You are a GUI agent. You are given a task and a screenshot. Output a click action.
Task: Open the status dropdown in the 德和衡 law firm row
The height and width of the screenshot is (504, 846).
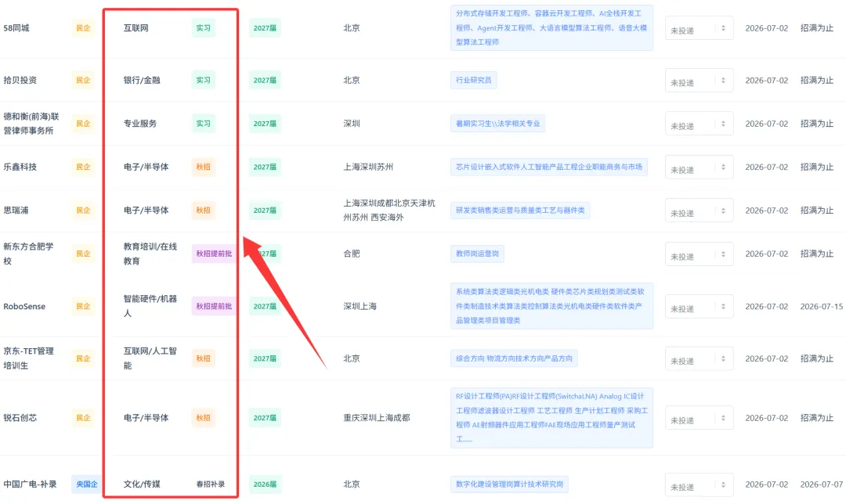coord(699,124)
